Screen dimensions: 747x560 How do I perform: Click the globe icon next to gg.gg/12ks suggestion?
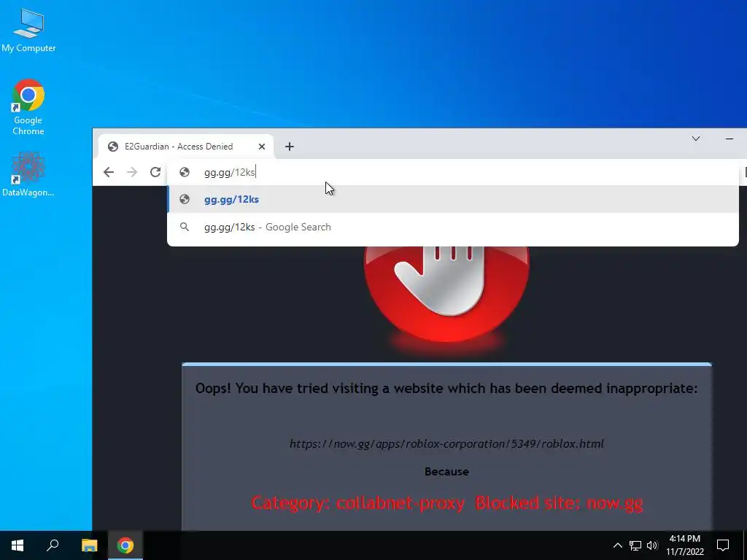pyautogui.click(x=185, y=200)
